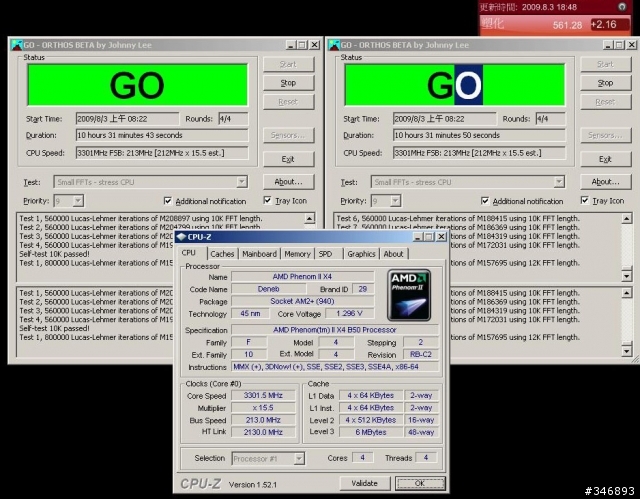Click the Multiplier value x 15.5
Viewport: 640px width, 499px height.
(x=263, y=408)
